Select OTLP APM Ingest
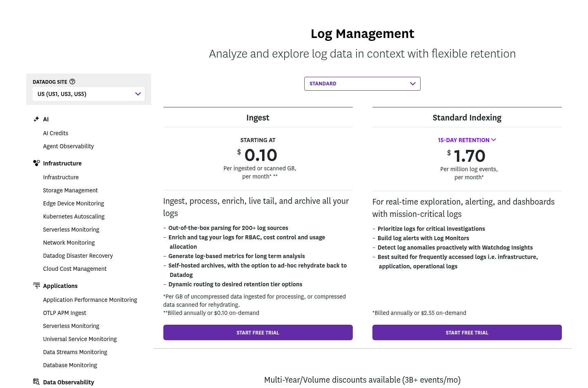Screen dimensions: 588x388 (x=65, y=313)
